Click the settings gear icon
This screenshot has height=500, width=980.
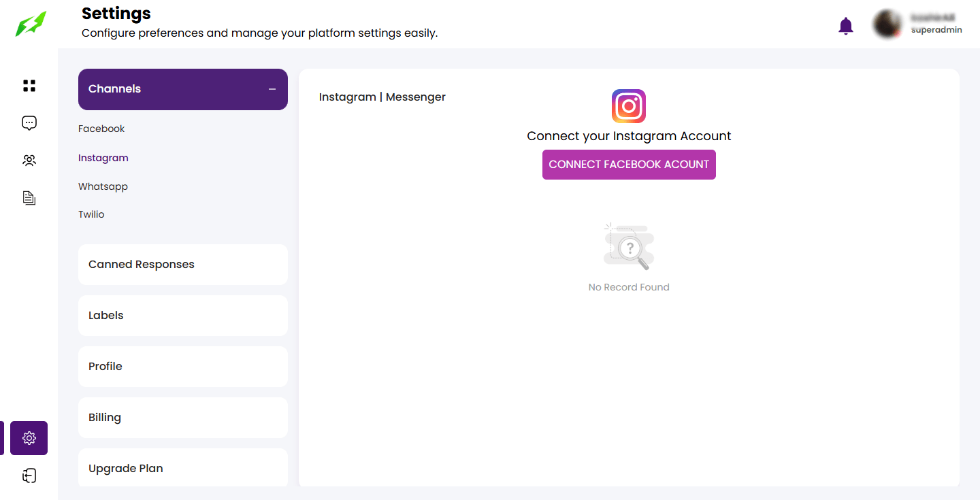pyautogui.click(x=29, y=438)
